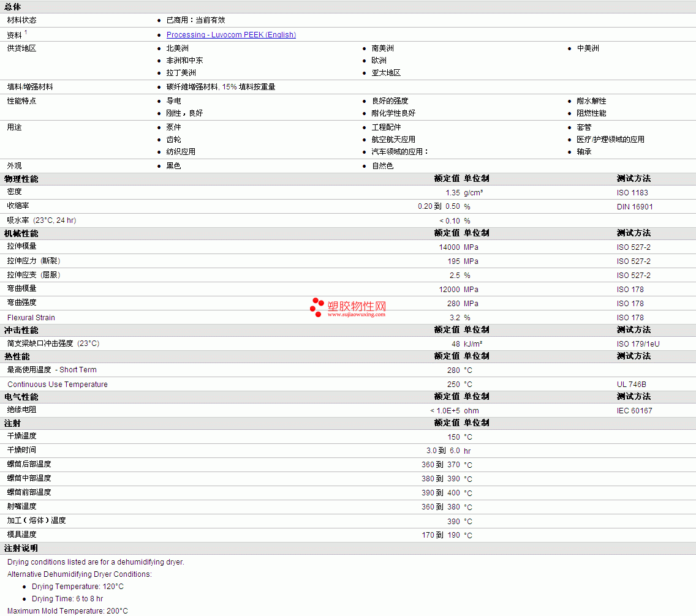Click the 非洲和中东 region entry
696x616 pixels.
pyautogui.click(x=184, y=60)
